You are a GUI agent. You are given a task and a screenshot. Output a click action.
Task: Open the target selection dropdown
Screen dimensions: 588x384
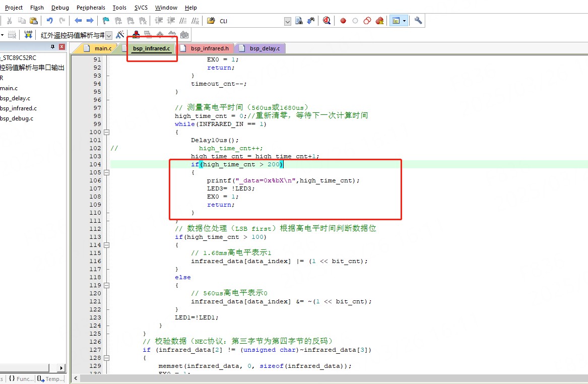(x=109, y=36)
